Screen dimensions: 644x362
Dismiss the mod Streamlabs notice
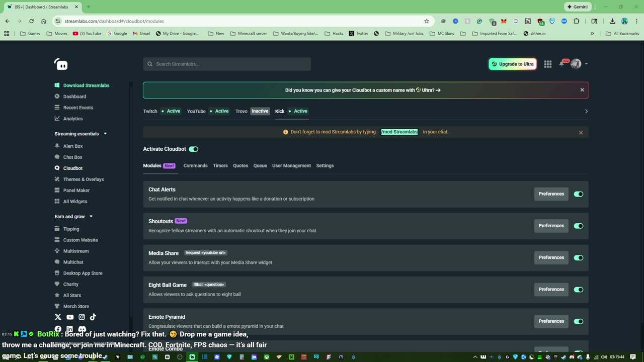click(x=581, y=133)
